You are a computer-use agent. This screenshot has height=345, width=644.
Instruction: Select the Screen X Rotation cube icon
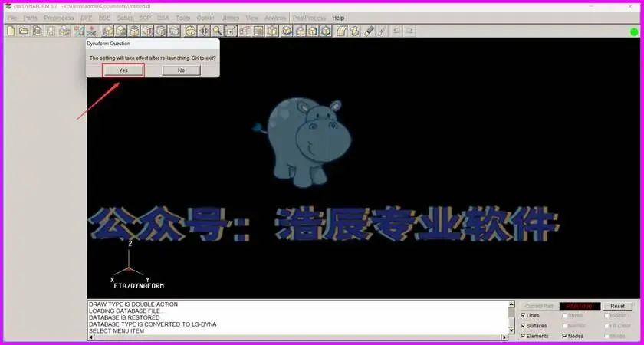pyautogui.click(x=147, y=31)
